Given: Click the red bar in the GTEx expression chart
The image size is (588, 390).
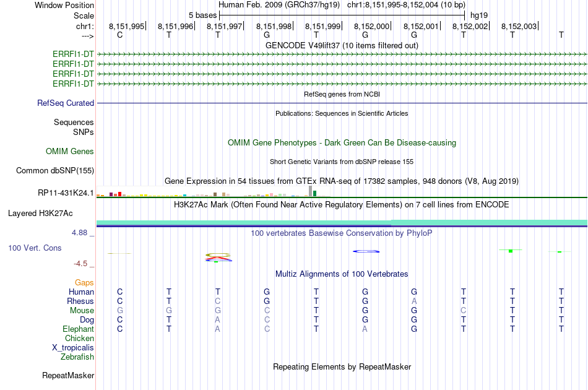Looking at the screenshot, I should pos(119,194).
